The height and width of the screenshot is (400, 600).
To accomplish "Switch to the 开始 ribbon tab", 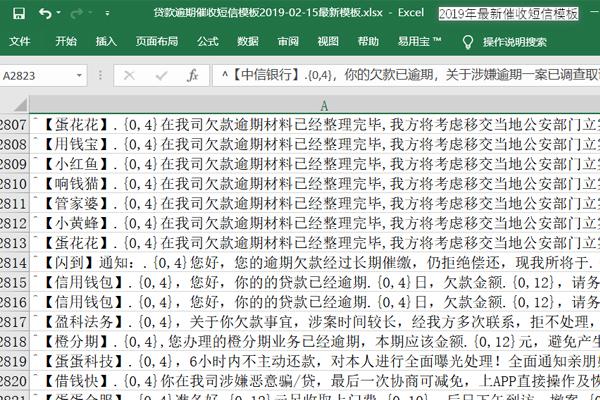I will point(66,41).
